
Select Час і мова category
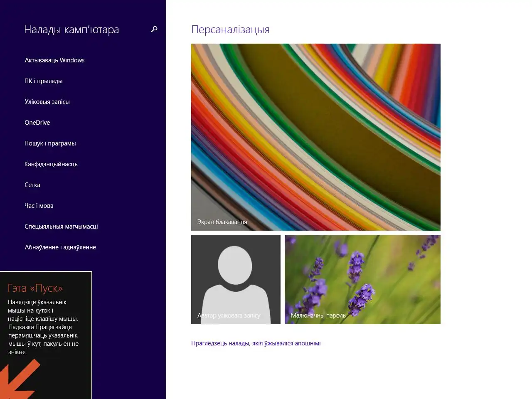39,206
